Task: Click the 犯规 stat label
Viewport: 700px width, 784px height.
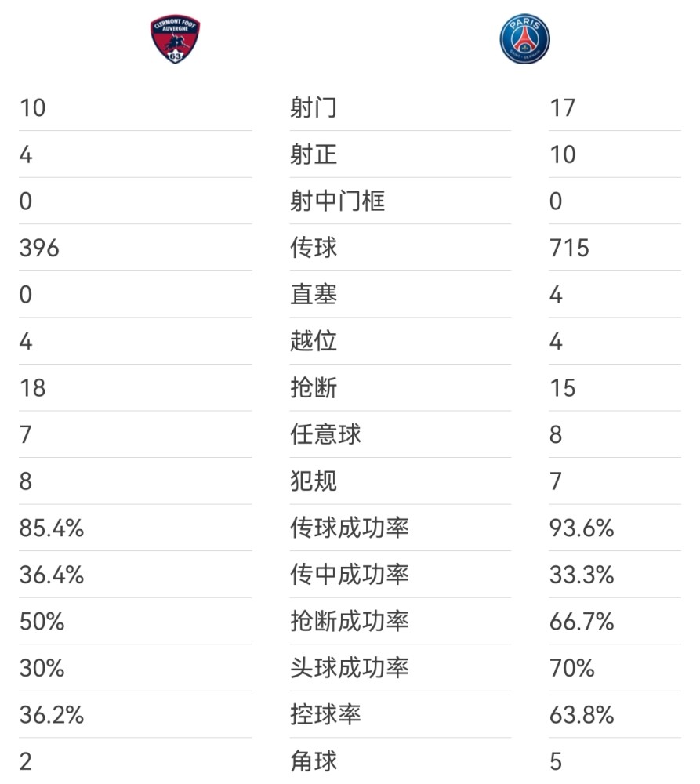Action: coord(314,481)
